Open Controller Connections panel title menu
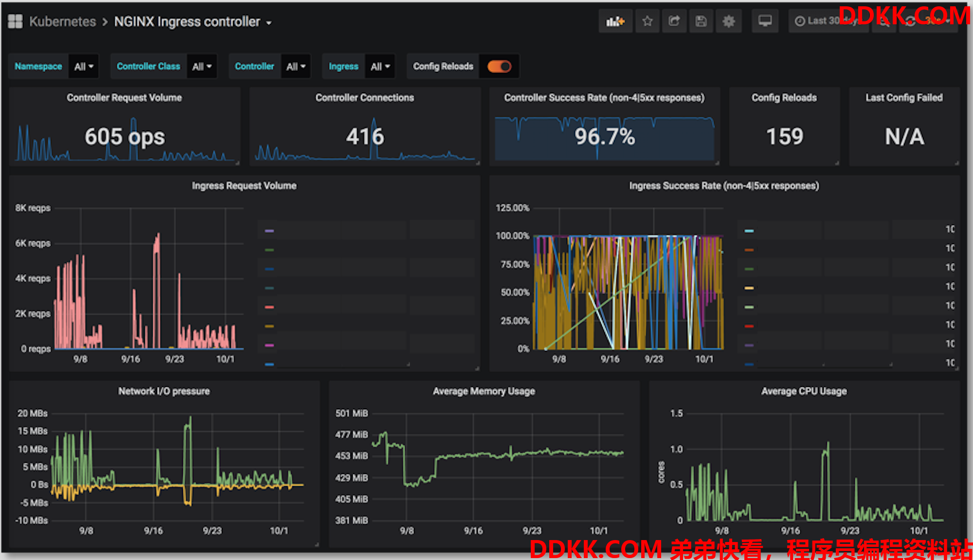 click(x=364, y=98)
